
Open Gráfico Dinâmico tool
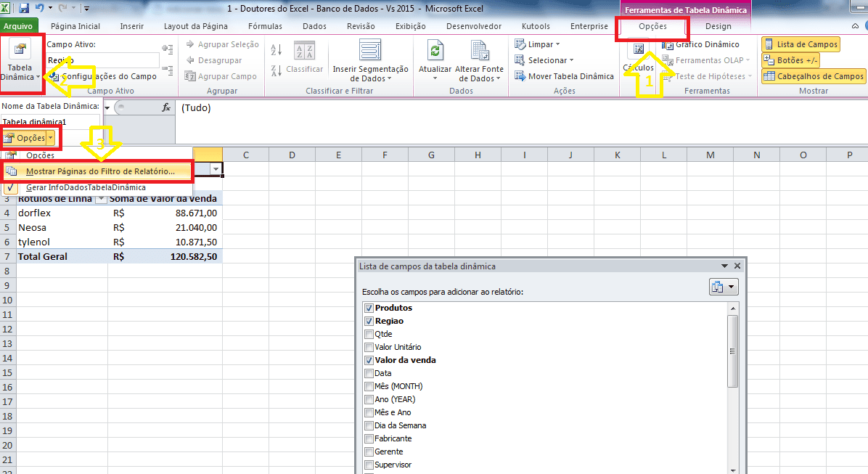(701, 44)
